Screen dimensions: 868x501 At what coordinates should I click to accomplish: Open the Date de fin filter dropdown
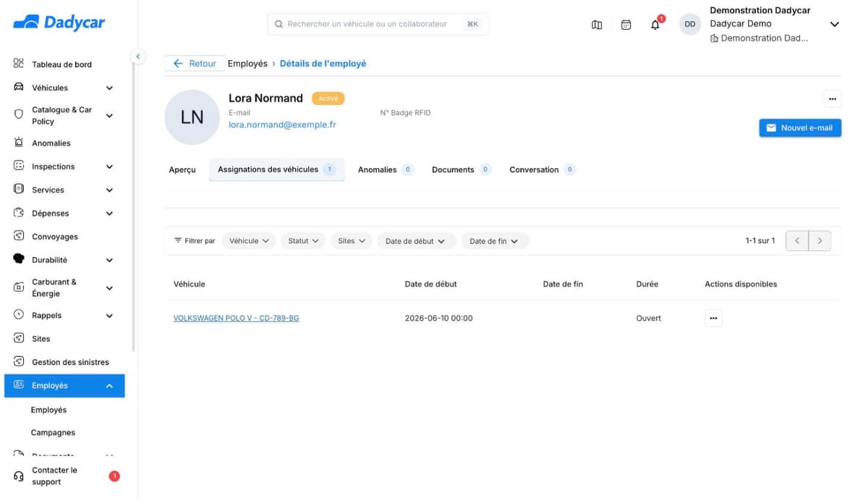495,241
